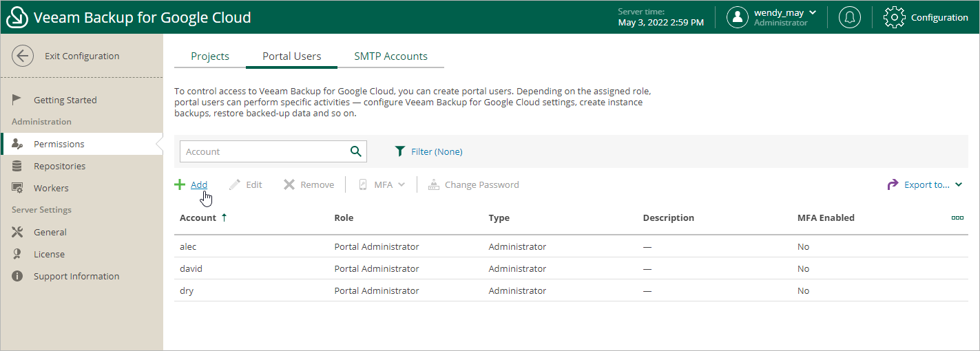Click the Configuration gear icon

pyautogui.click(x=894, y=17)
